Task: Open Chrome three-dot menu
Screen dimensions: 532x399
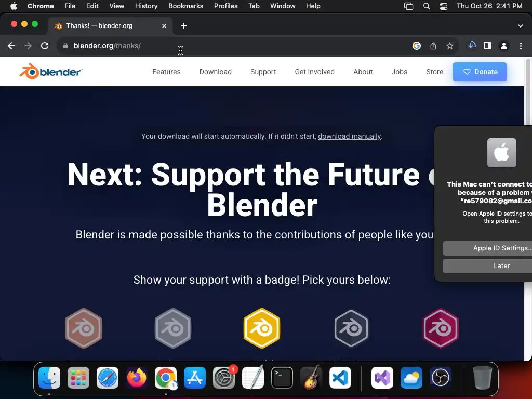Action: point(521,46)
